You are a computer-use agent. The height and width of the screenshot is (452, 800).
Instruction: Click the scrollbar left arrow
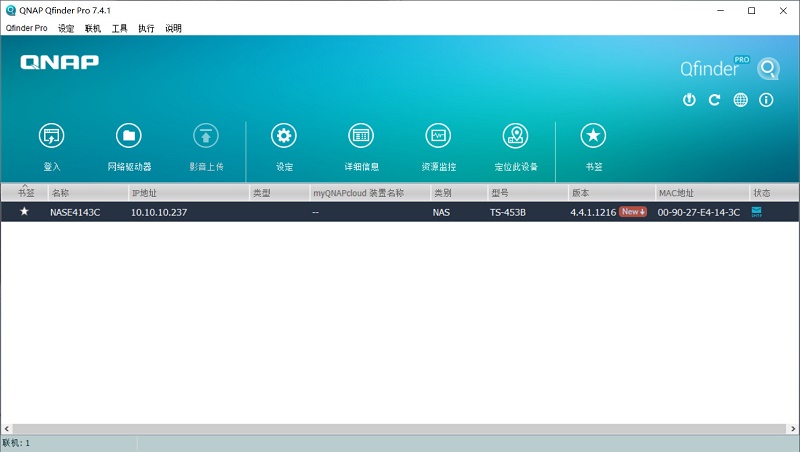pos(7,429)
